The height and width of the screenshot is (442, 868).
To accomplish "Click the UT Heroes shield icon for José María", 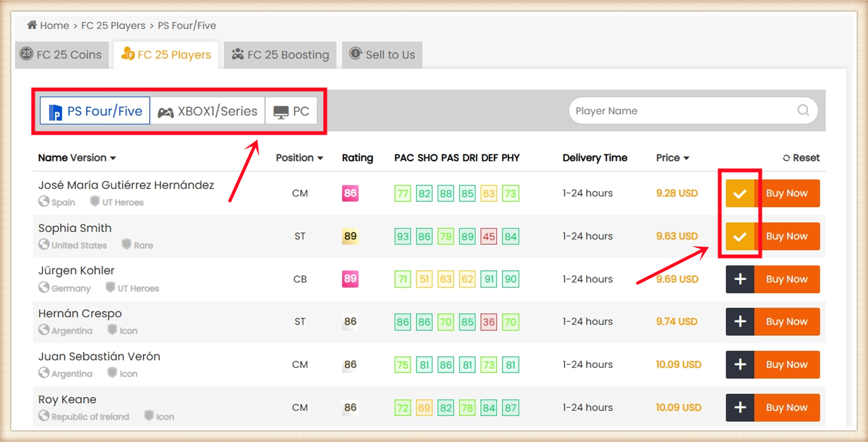I will pyautogui.click(x=95, y=201).
